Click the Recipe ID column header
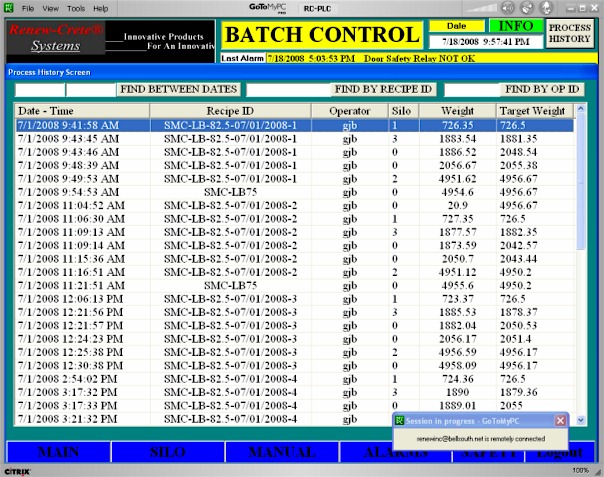Viewport: 604px width, 477px height. coord(230,111)
